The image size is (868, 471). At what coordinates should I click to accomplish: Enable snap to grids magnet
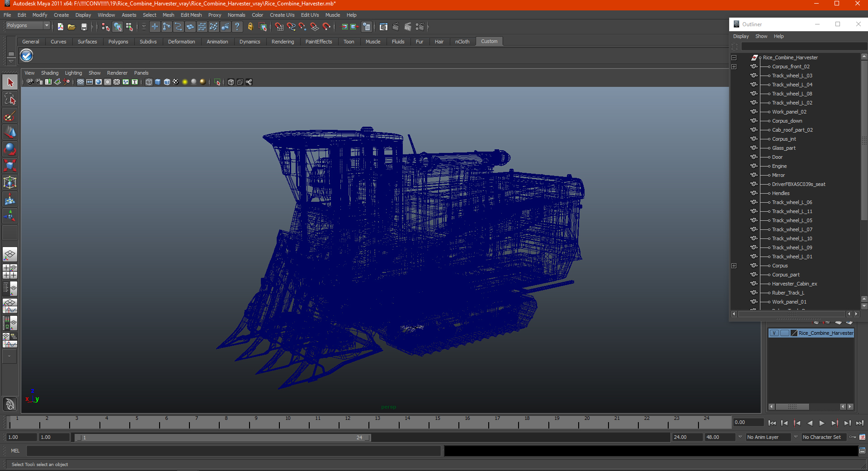pyautogui.click(x=279, y=27)
